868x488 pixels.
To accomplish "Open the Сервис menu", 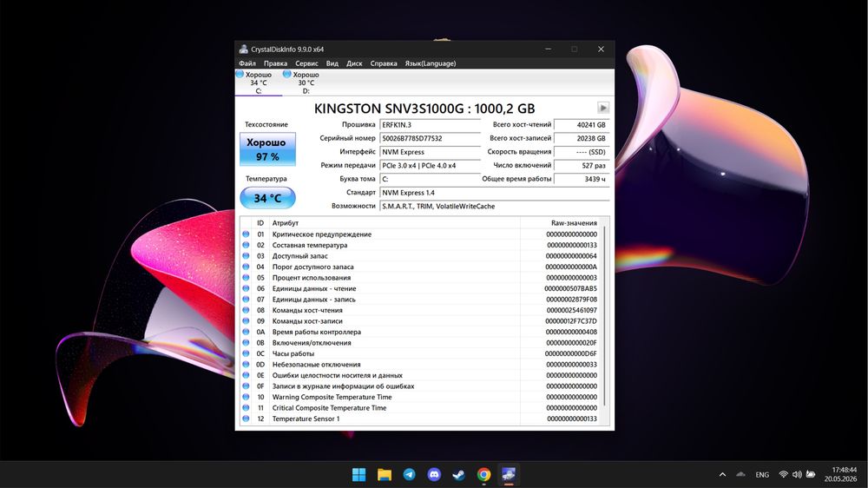I will click(x=306, y=63).
